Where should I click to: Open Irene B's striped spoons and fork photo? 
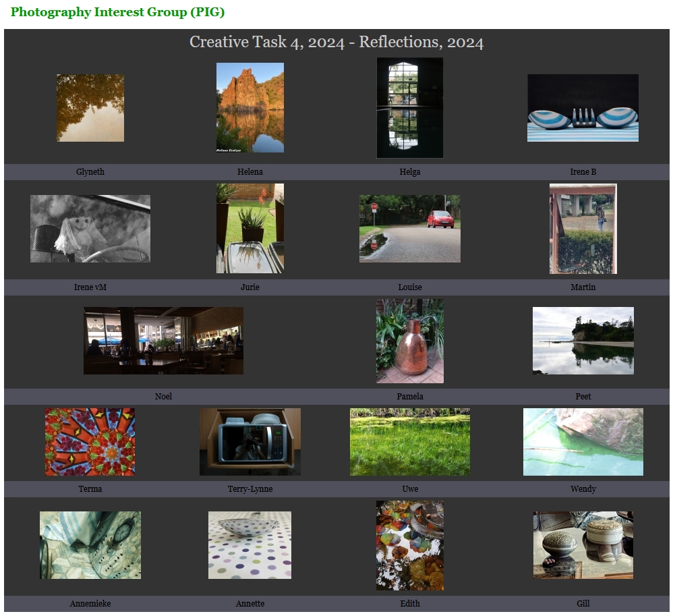click(x=583, y=108)
